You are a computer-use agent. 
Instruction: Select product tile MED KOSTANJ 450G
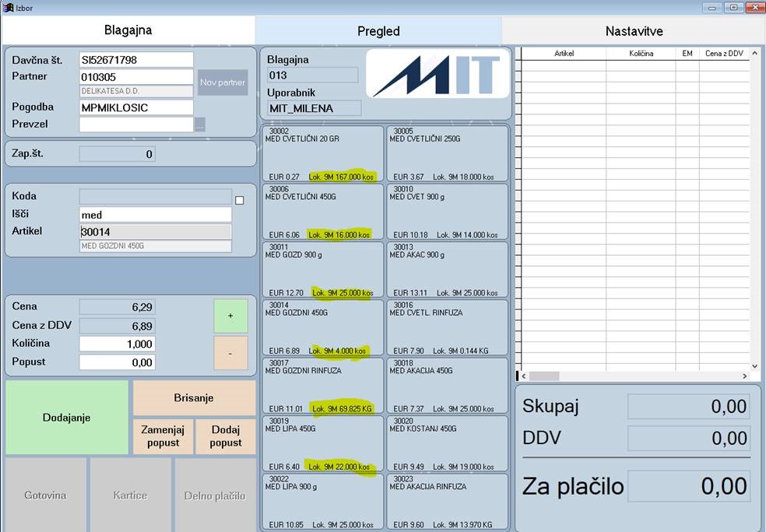click(x=447, y=443)
